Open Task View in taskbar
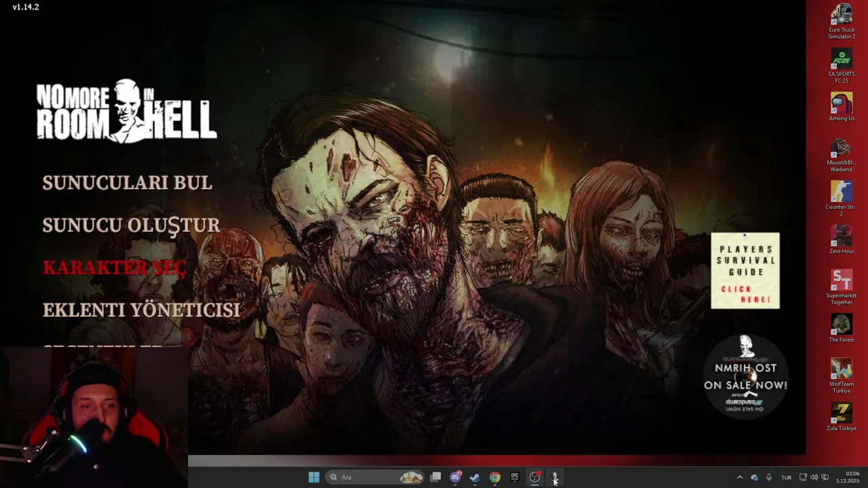868x488 pixels. click(436, 477)
